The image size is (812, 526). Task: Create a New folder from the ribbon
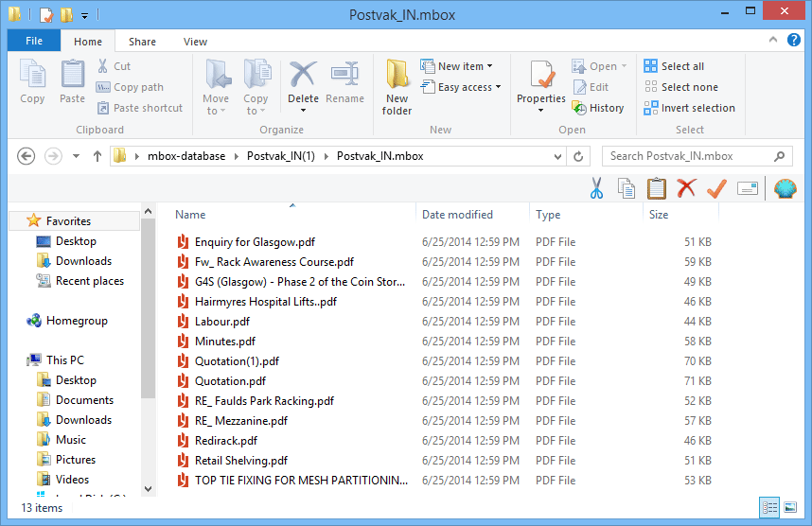click(x=397, y=87)
